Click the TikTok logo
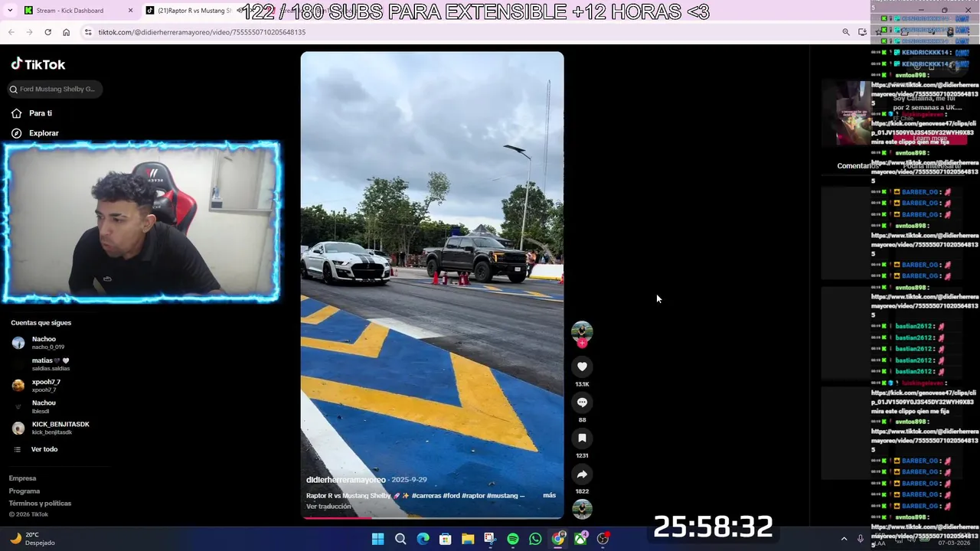Viewport: 980px width, 551px height. coord(38,64)
